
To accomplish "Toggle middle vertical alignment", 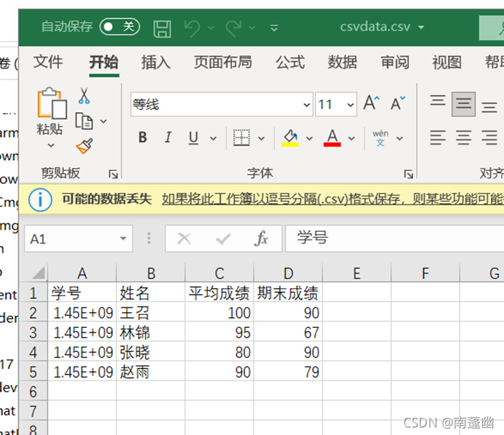I will [463, 104].
